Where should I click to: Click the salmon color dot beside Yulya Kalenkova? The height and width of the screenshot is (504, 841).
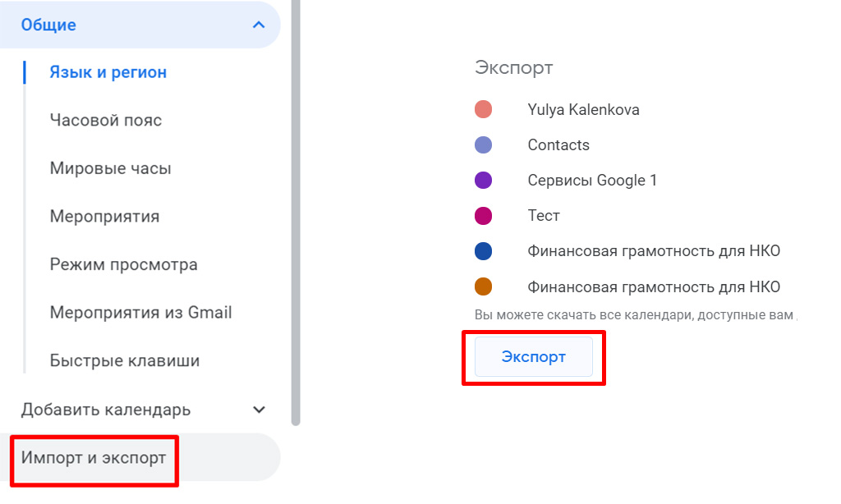[484, 109]
